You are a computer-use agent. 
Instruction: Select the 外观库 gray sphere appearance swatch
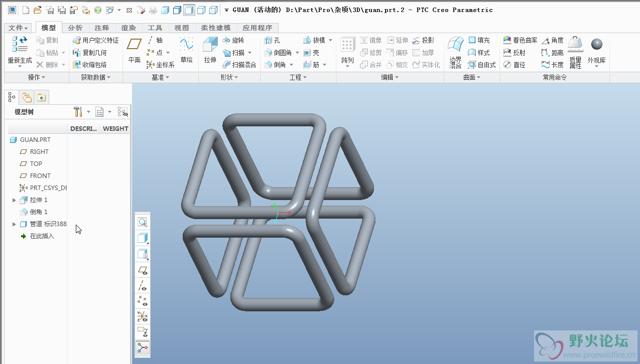pyautogui.click(x=597, y=45)
